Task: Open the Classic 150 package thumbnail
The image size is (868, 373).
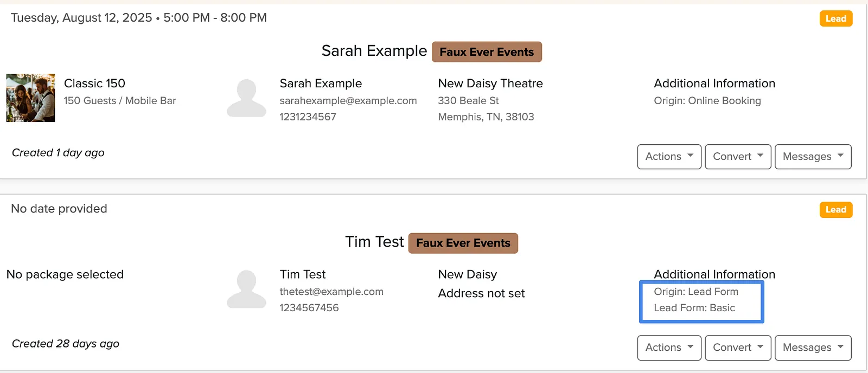Action: click(x=30, y=98)
